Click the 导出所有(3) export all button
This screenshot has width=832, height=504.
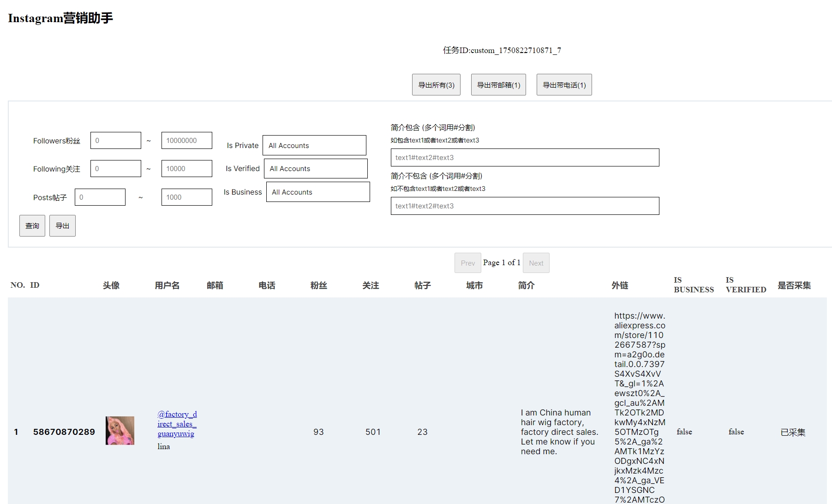(x=436, y=85)
